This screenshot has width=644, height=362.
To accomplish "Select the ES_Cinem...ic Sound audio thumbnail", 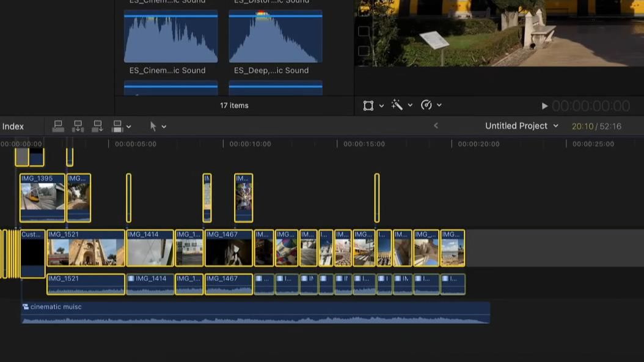I will tap(171, 37).
